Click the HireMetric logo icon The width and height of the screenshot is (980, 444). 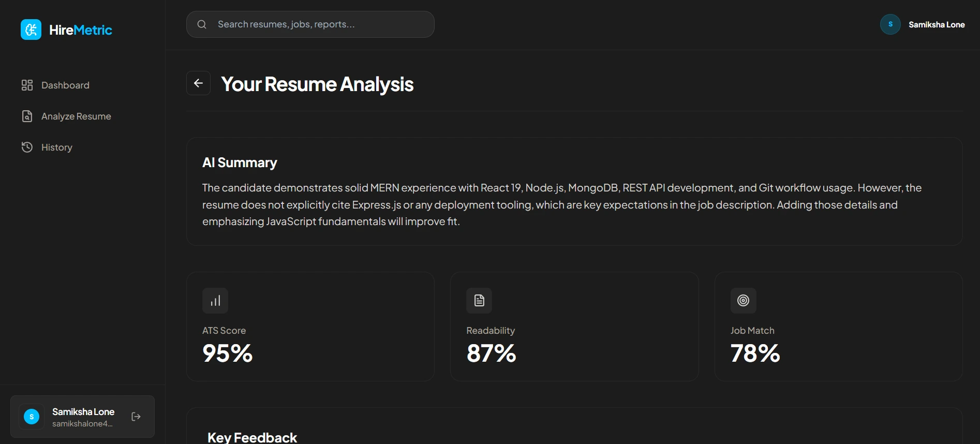tap(31, 29)
